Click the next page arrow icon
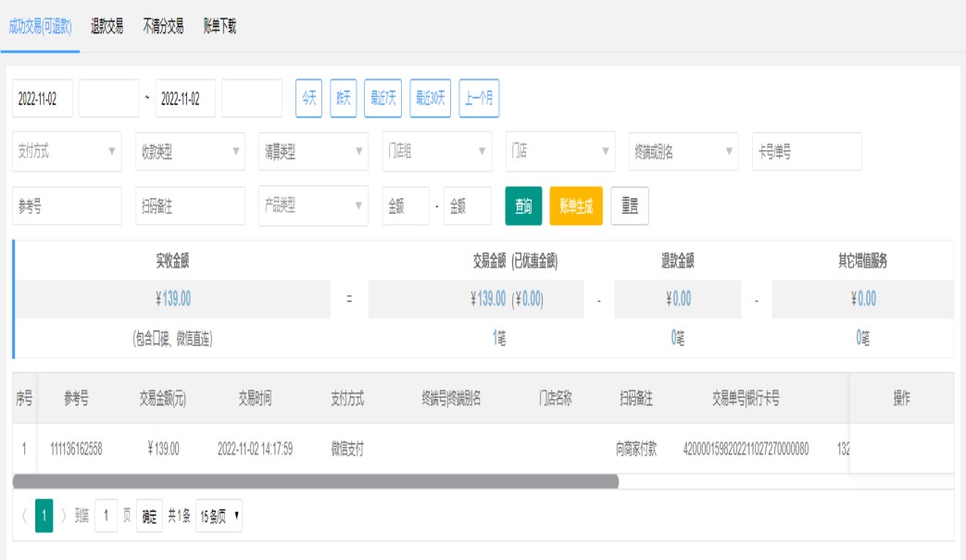Viewport: 966px width, 560px height. pyautogui.click(x=64, y=516)
